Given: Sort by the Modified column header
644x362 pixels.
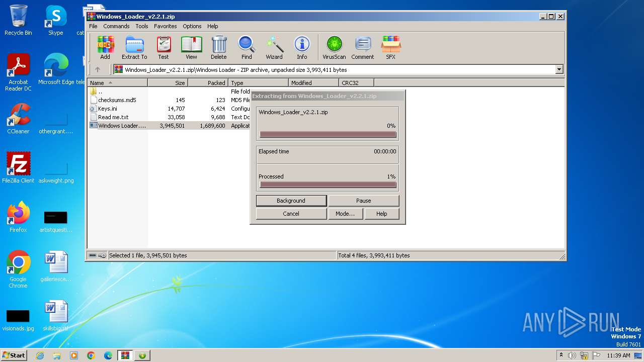Looking at the screenshot, I should click(313, 83).
